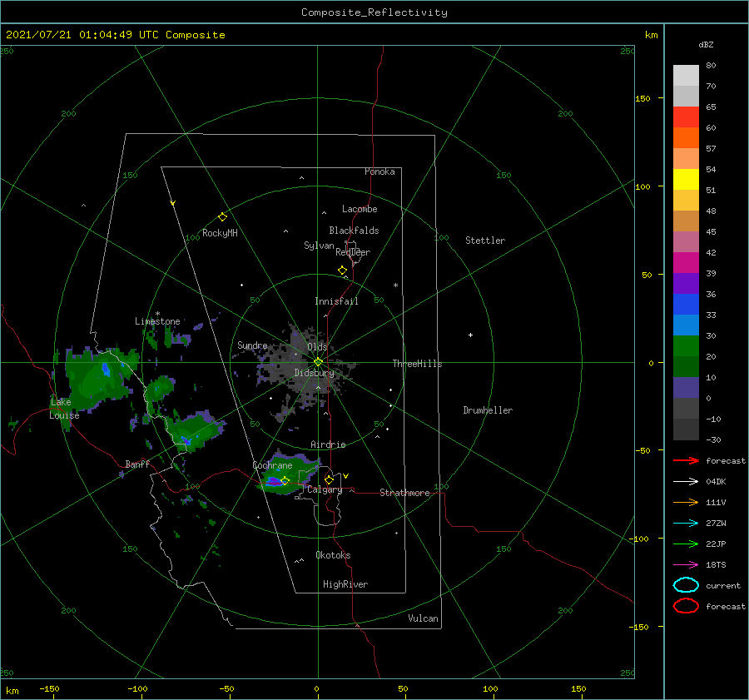
Task: Click the cyan 27ZW arrow in legend
Action: 686,524
